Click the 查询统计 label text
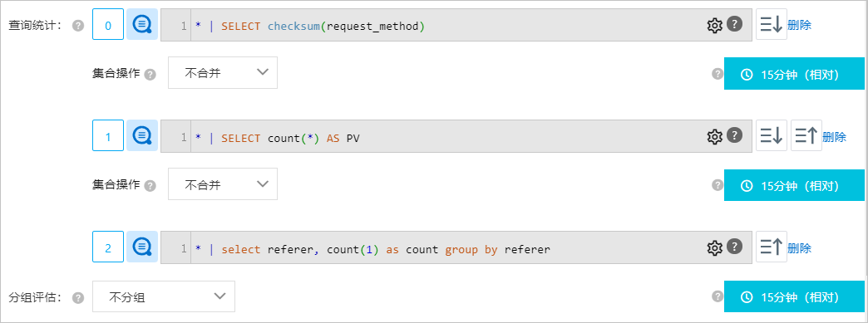The height and width of the screenshot is (323, 868). pyautogui.click(x=36, y=26)
